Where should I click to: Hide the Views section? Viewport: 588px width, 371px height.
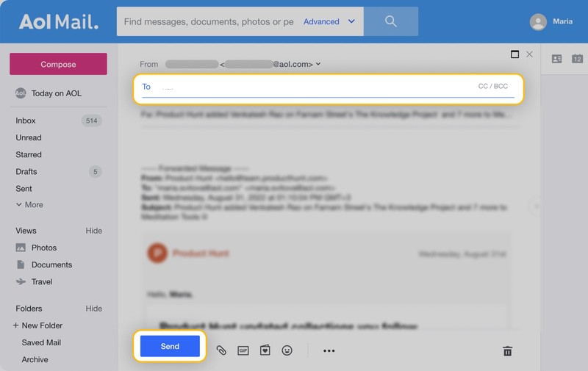[94, 231]
